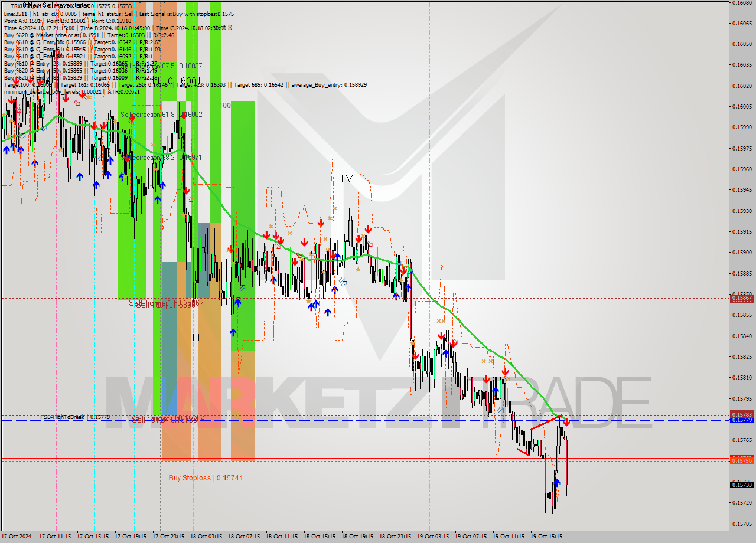756x543 pixels.
Task: Click the 'I V' wave label
Action: 347,178
